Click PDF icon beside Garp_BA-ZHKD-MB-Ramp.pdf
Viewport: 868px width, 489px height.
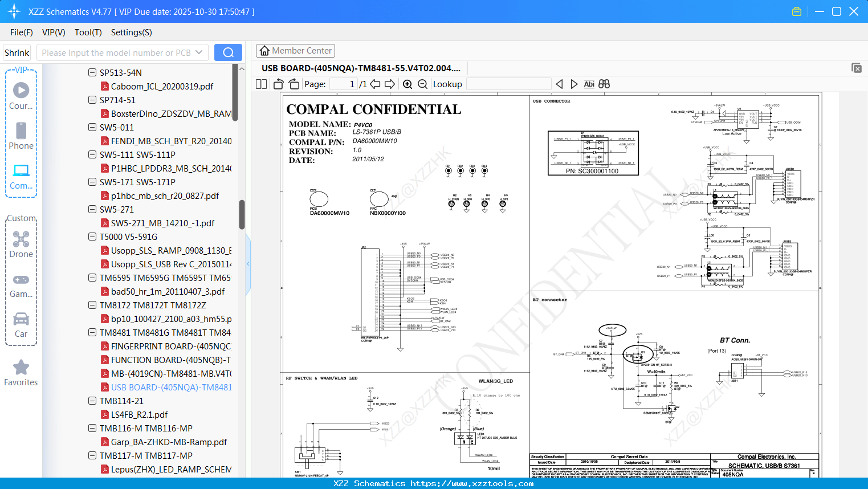click(x=105, y=442)
